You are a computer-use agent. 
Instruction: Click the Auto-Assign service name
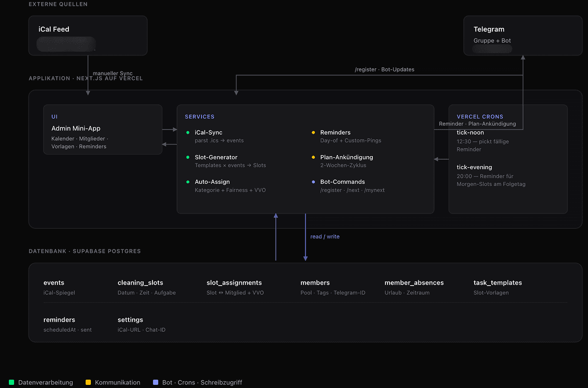(x=212, y=182)
